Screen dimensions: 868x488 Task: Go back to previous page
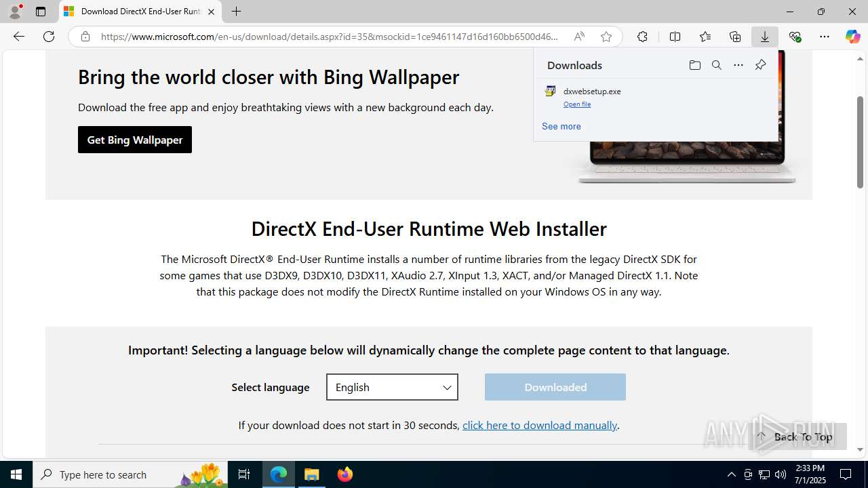pyautogui.click(x=19, y=37)
